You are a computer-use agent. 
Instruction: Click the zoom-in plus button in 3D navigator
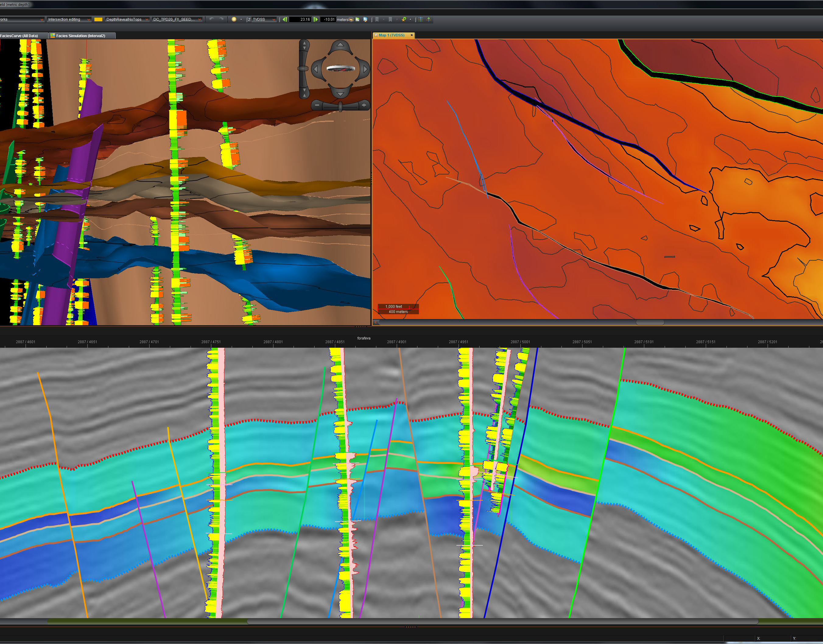[364, 105]
